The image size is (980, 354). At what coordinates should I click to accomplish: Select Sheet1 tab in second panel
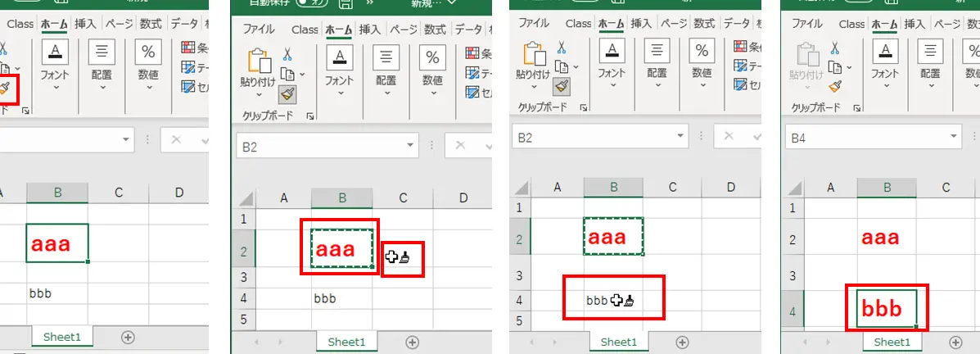[346, 342]
